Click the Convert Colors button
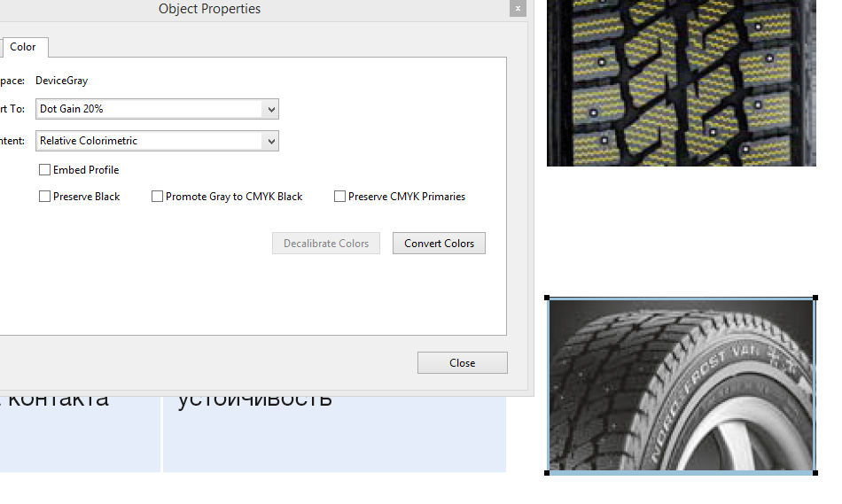Viewport: 842px width, 504px height. click(x=439, y=244)
